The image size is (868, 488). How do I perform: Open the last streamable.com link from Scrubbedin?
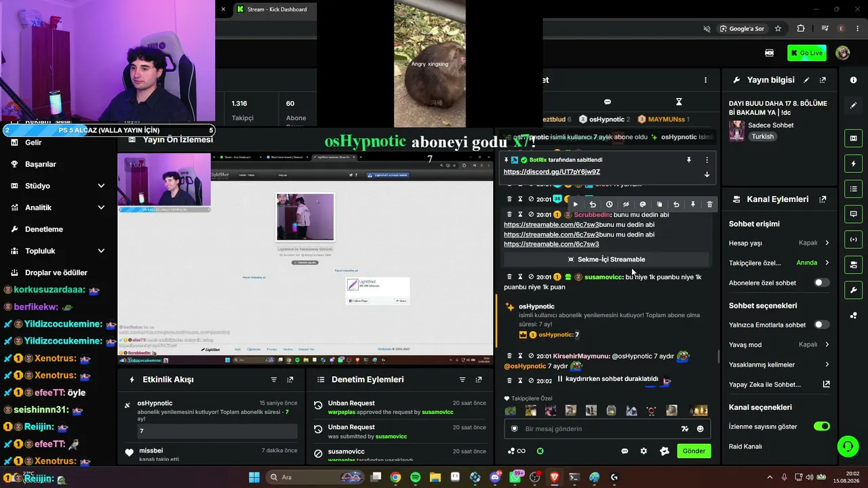click(x=551, y=244)
